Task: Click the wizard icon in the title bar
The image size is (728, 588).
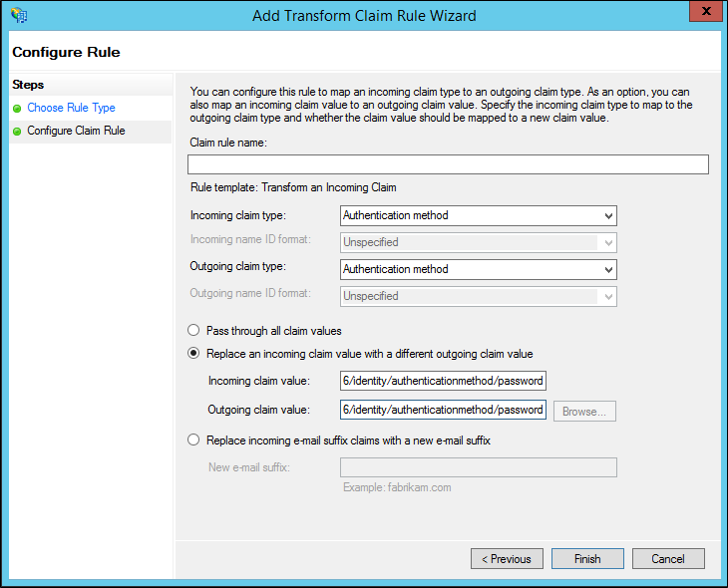Action: pos(19,15)
